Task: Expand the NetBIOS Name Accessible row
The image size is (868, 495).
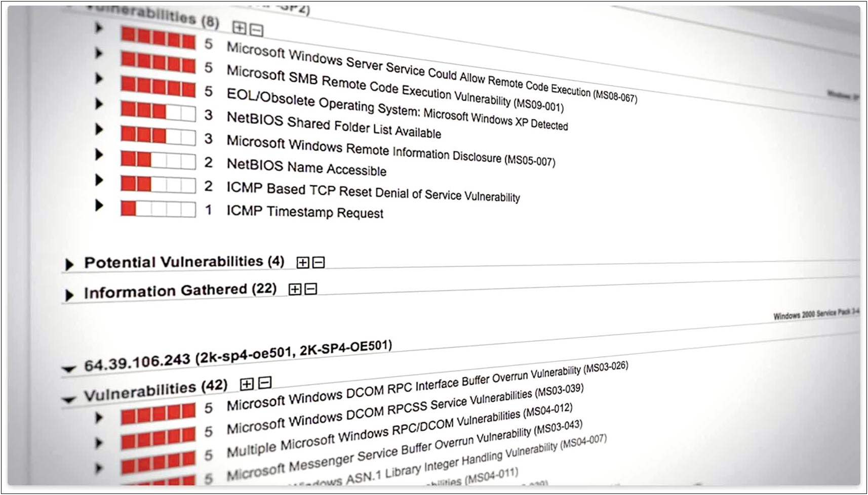Action: [x=99, y=154]
